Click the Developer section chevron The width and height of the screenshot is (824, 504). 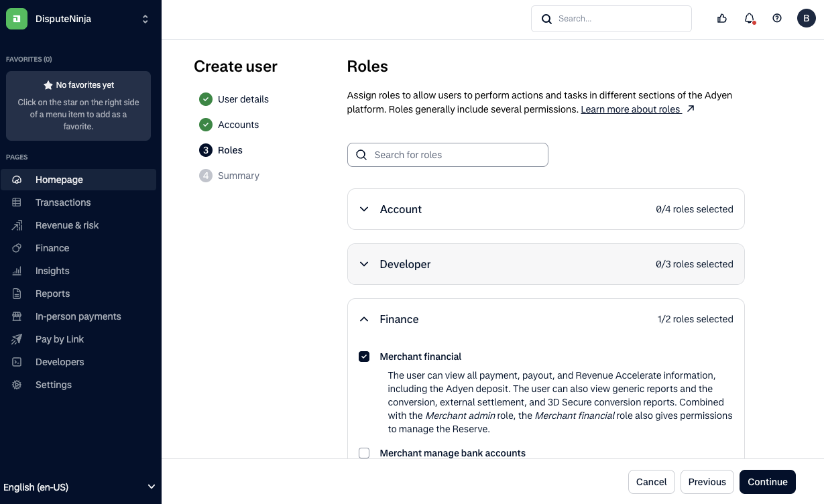[x=364, y=264]
